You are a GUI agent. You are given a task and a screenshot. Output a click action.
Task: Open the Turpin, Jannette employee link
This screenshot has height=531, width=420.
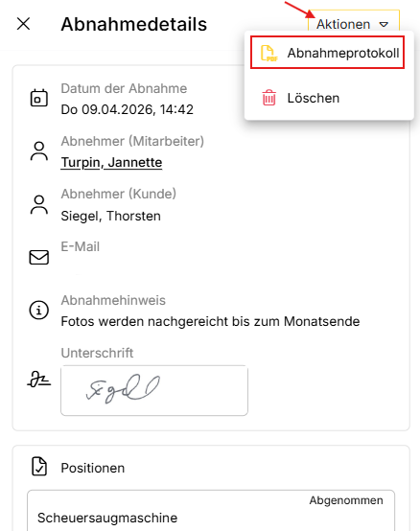[111, 163]
